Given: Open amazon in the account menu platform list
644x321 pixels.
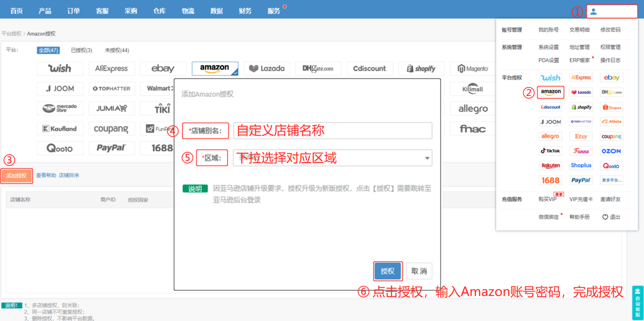Looking at the screenshot, I should [551, 92].
